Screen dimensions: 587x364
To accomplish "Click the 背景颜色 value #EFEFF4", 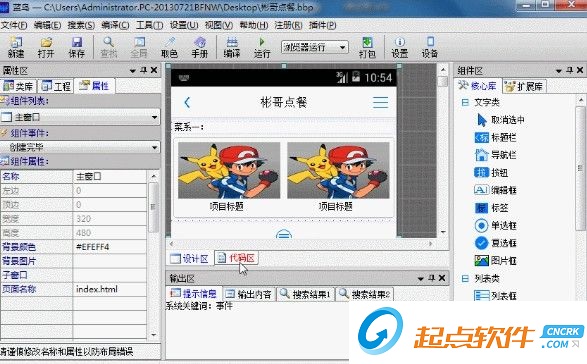I will coord(110,247).
